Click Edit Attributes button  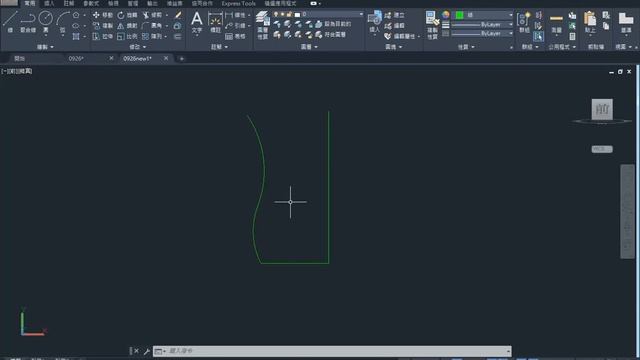coord(400,36)
